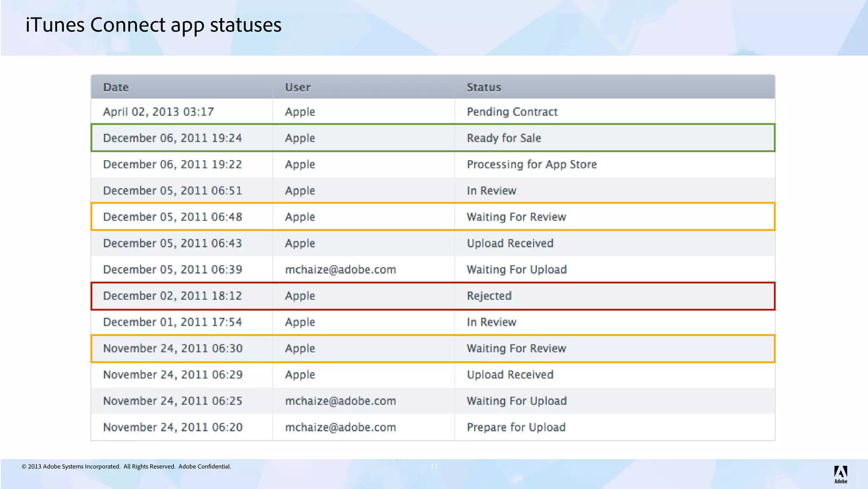Click 'Waiting For Review' status from November 24
This screenshot has height=489, width=868.
(516, 349)
